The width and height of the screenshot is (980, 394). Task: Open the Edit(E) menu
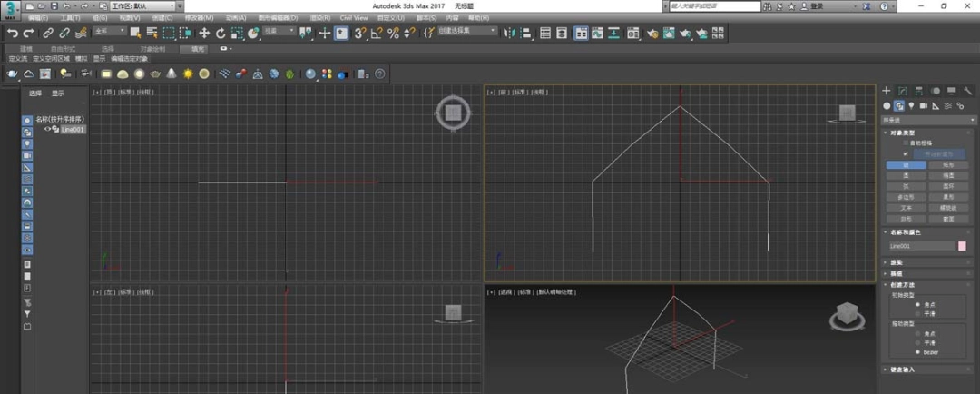point(38,18)
